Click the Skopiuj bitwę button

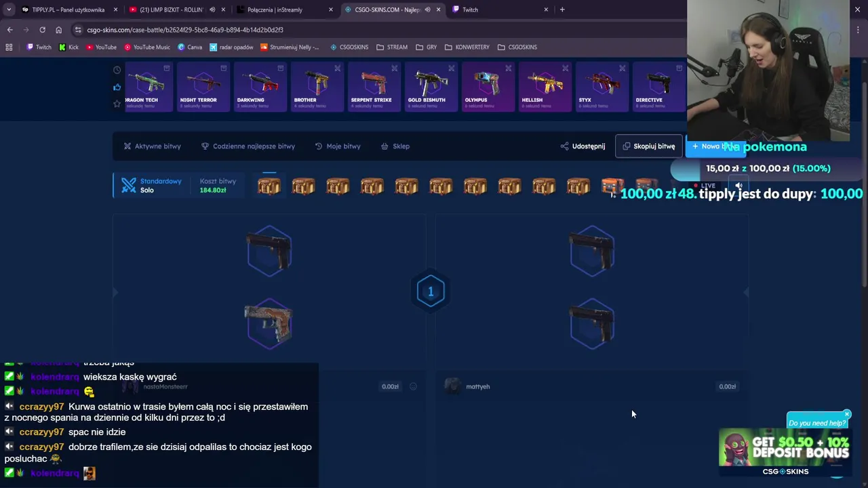(x=649, y=146)
